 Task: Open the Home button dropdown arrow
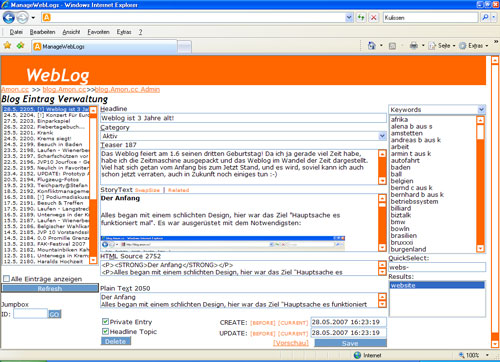tap(381, 46)
